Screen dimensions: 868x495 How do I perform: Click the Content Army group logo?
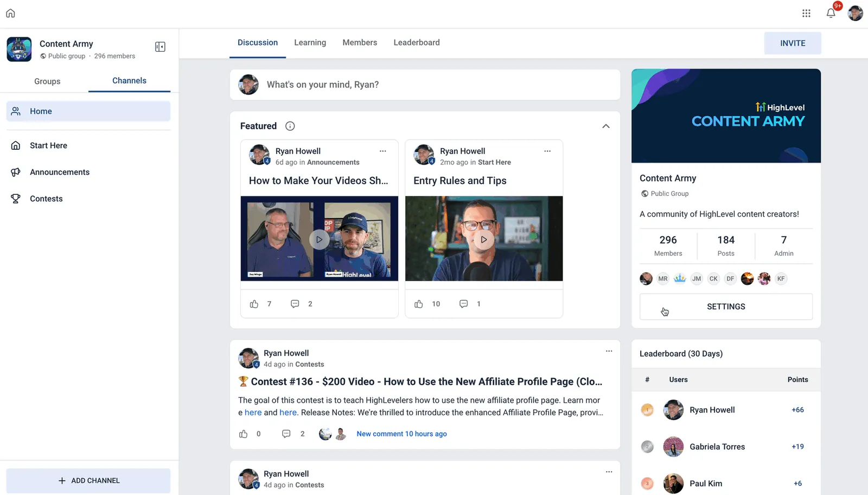click(x=19, y=49)
